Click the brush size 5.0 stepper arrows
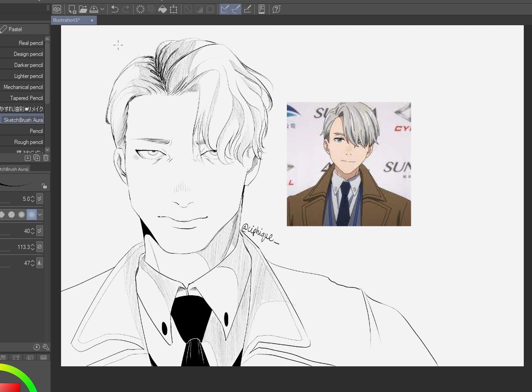 (33, 199)
